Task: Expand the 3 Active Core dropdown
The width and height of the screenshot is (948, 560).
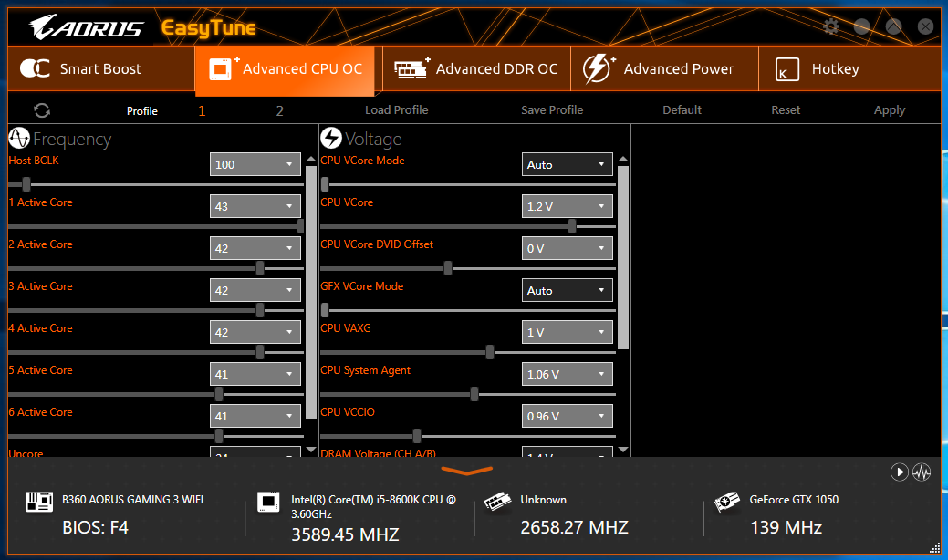Action: 255,290
